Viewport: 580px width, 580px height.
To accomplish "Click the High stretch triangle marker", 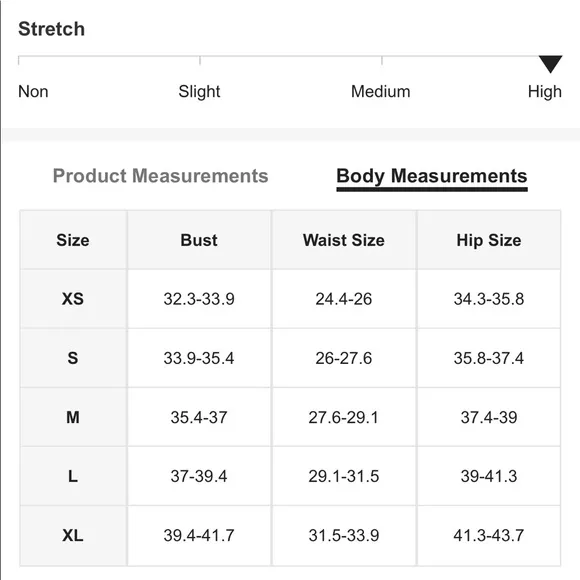I will 550,64.
